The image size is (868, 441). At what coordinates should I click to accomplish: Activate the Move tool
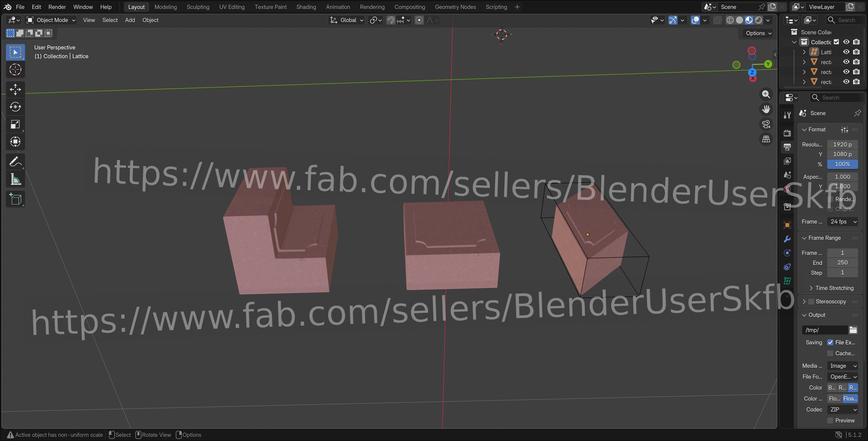click(15, 90)
